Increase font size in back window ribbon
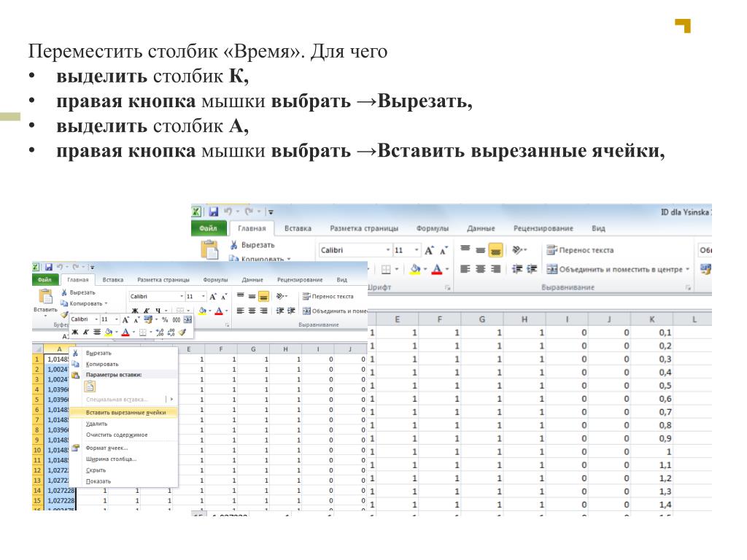This screenshot has width=747, height=560. [429, 250]
